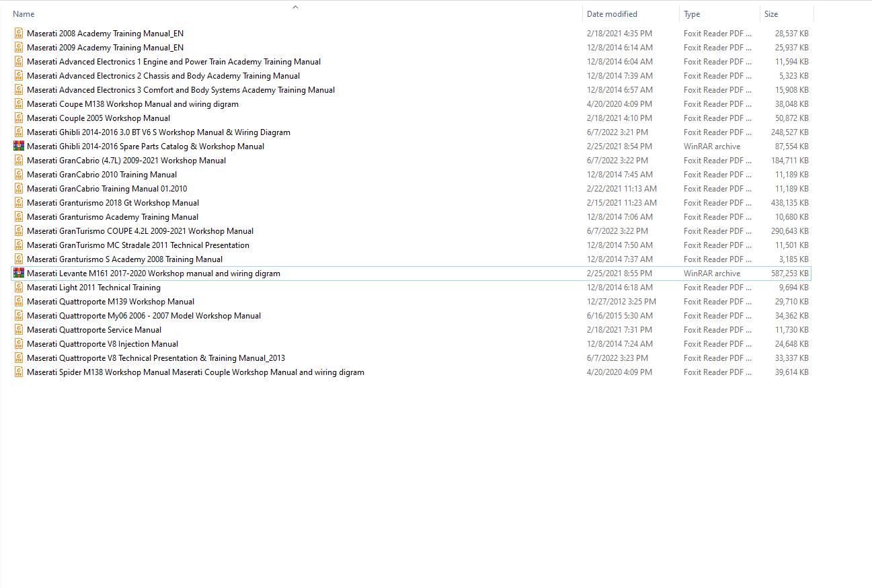The height and width of the screenshot is (588, 872).
Task: Select Maserati Quattroporte Service Manual file name
Action: coord(94,329)
